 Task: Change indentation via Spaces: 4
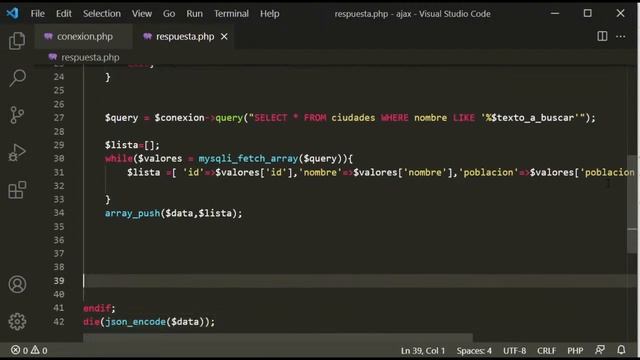474,351
